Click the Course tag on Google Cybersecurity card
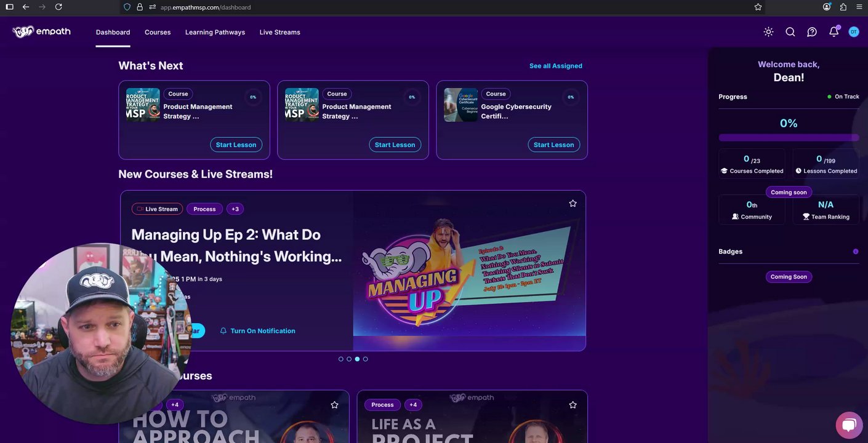The image size is (868, 443). (x=496, y=94)
